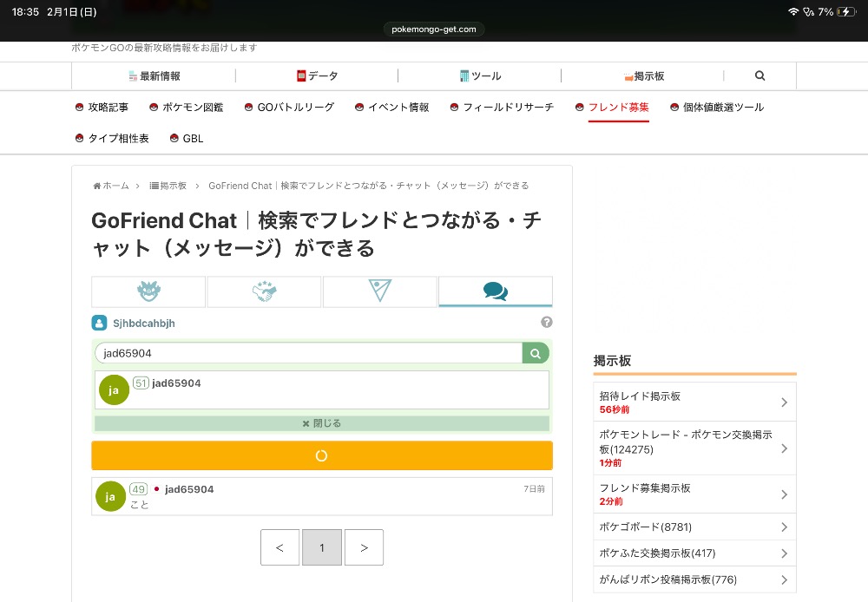The image size is (868, 602).
Task: Open the ツール menu
Action: (480, 76)
